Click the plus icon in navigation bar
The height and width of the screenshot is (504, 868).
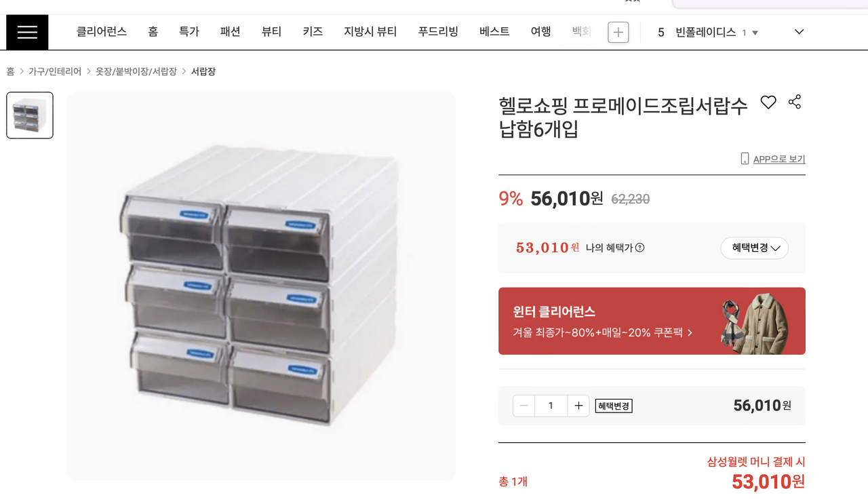click(618, 32)
